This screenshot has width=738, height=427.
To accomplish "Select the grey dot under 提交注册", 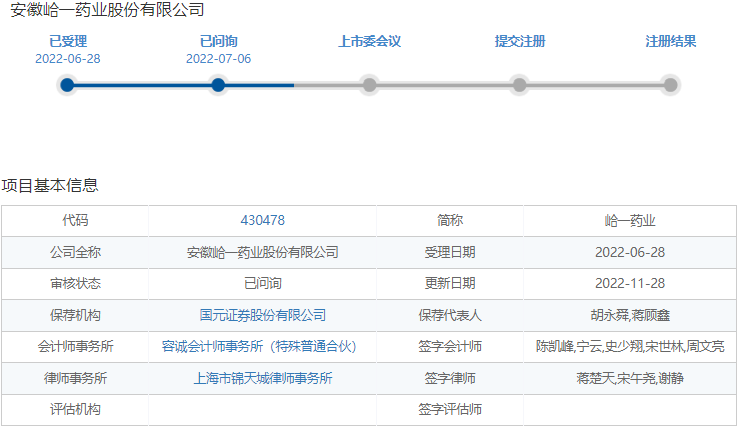I will [520, 85].
